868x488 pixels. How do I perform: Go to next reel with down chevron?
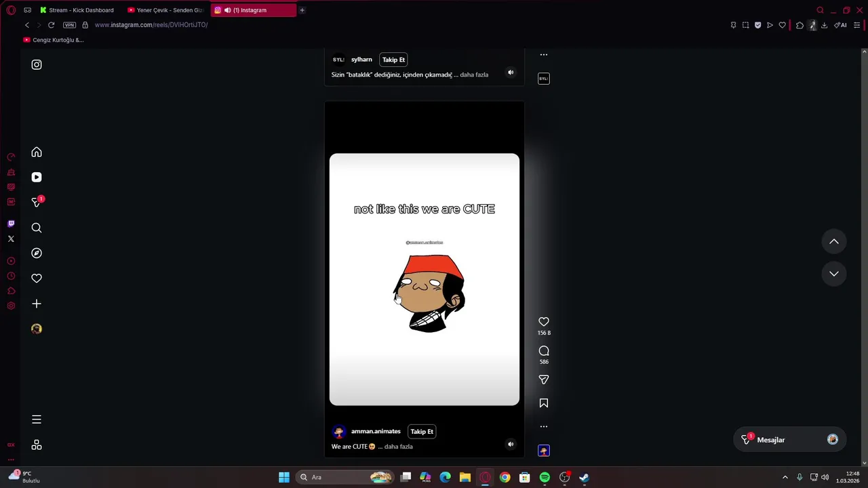[834, 274]
